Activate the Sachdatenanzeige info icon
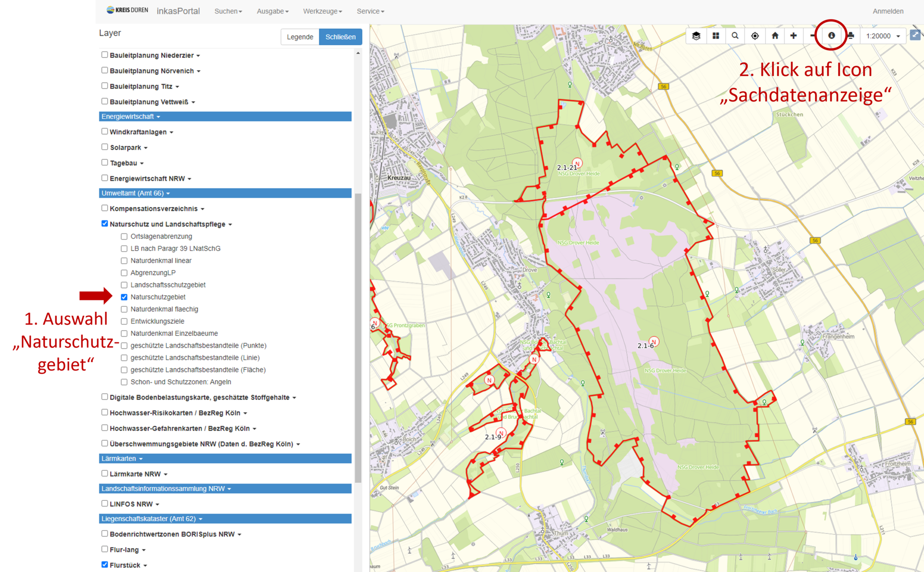This screenshot has width=924, height=572. click(831, 36)
